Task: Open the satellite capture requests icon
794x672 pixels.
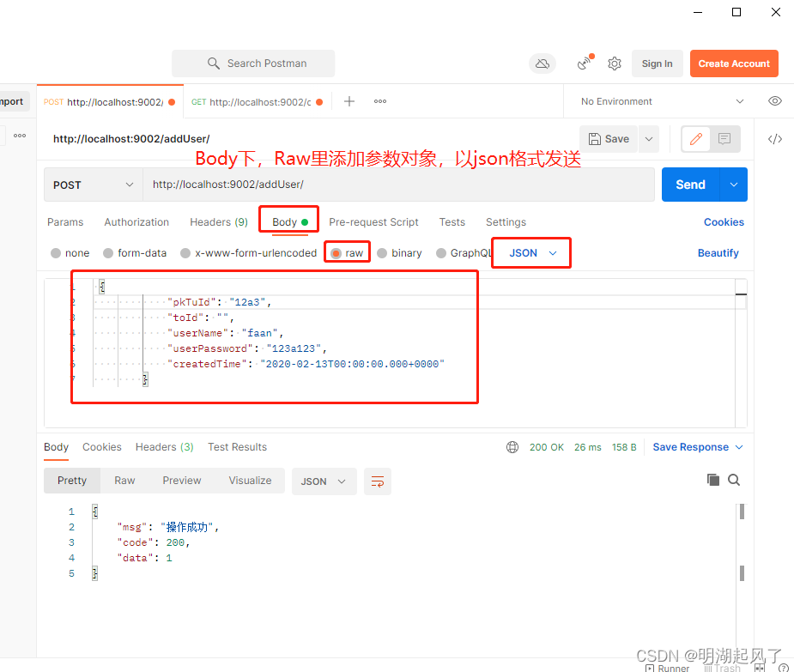Action: (x=585, y=63)
